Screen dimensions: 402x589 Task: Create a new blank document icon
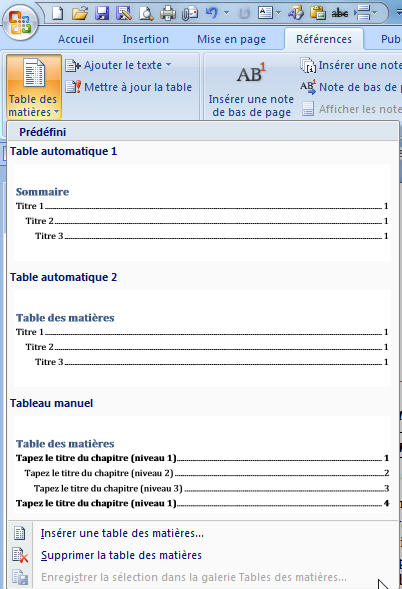point(57,13)
